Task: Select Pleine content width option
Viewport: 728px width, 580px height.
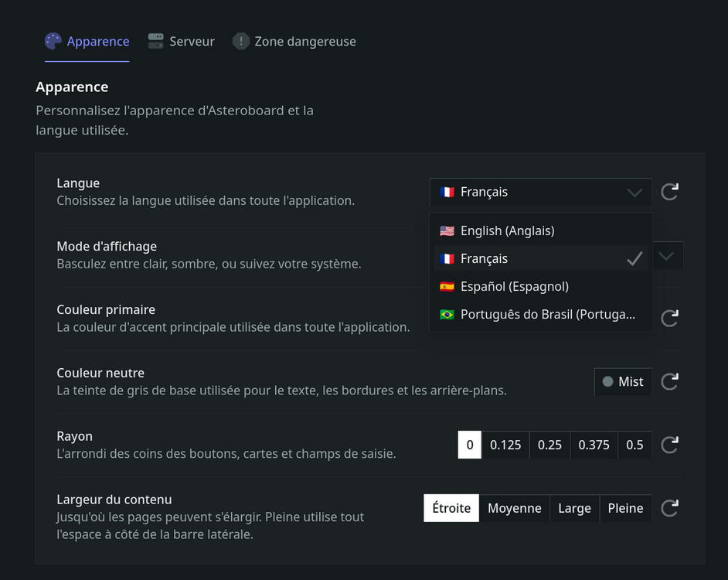Action: pyautogui.click(x=625, y=508)
